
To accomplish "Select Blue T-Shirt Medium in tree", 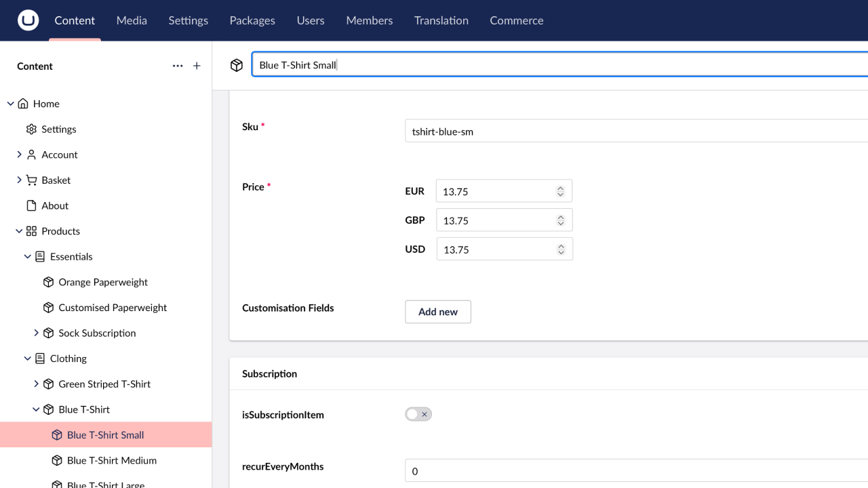I will (x=112, y=460).
